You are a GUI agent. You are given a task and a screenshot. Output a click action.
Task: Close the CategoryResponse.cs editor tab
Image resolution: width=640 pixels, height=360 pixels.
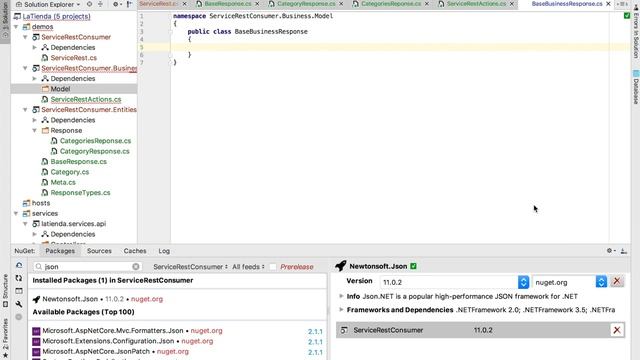point(341,4)
